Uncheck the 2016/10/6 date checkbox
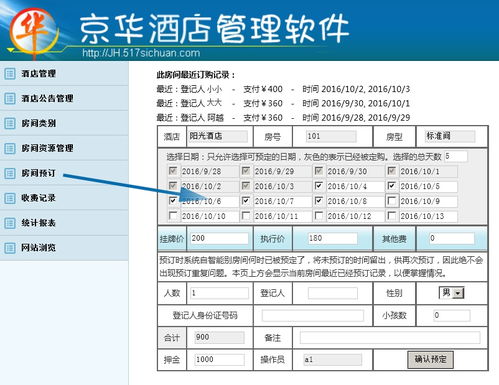The image size is (499, 385). pos(173,201)
